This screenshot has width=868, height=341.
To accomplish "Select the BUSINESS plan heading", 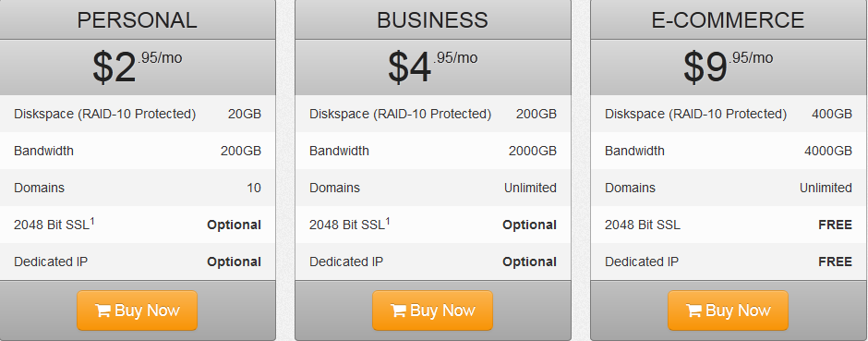I will tap(432, 20).
